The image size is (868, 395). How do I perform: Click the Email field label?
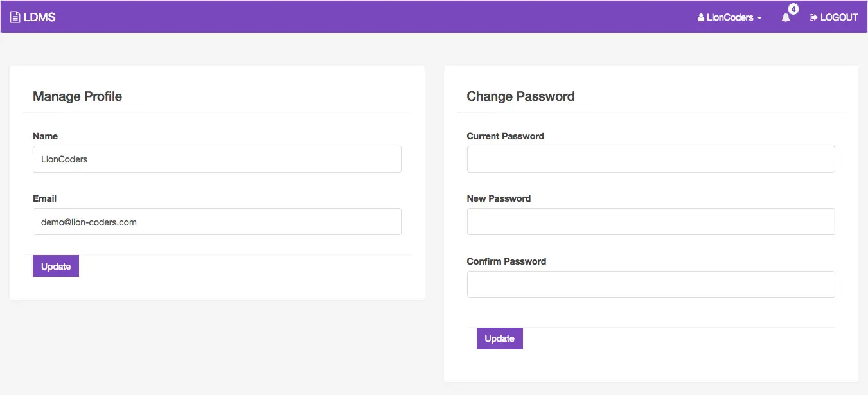pyautogui.click(x=45, y=198)
